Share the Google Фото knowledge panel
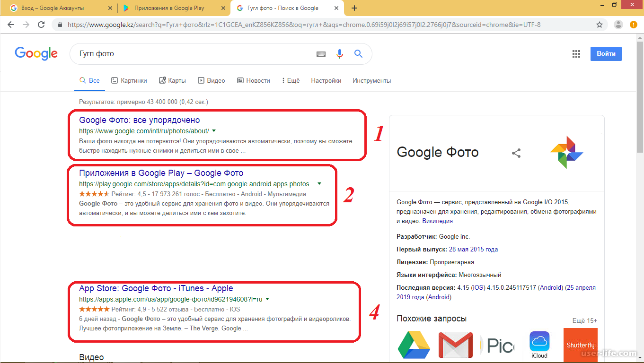This screenshot has height=363, width=644. point(516,153)
